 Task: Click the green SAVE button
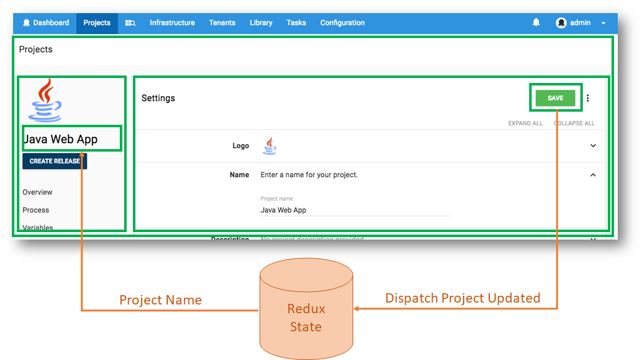(555, 97)
